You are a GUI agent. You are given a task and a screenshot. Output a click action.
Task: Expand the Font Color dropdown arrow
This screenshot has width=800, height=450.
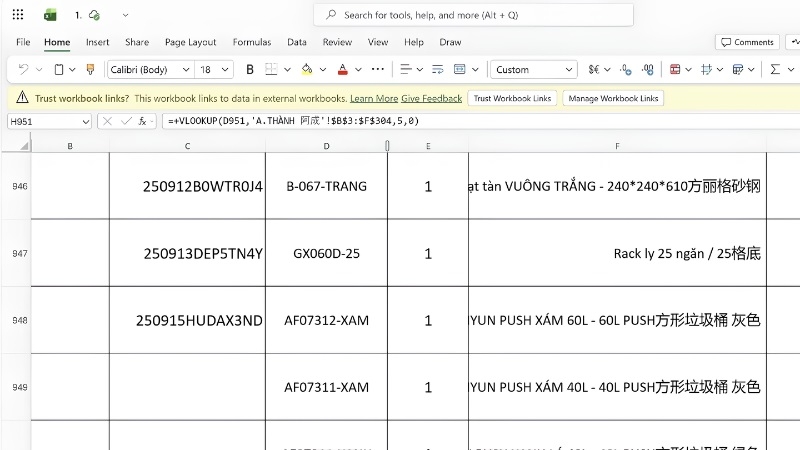[358, 69]
